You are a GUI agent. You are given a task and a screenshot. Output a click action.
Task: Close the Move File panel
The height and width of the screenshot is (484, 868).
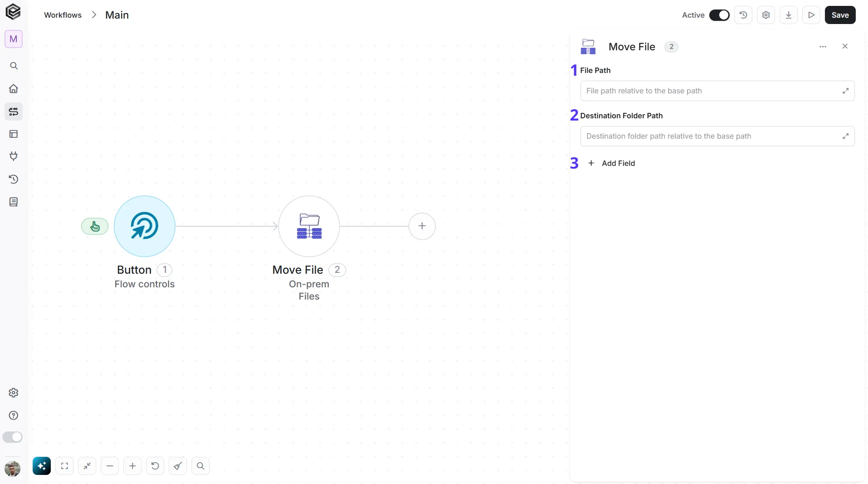[845, 46]
